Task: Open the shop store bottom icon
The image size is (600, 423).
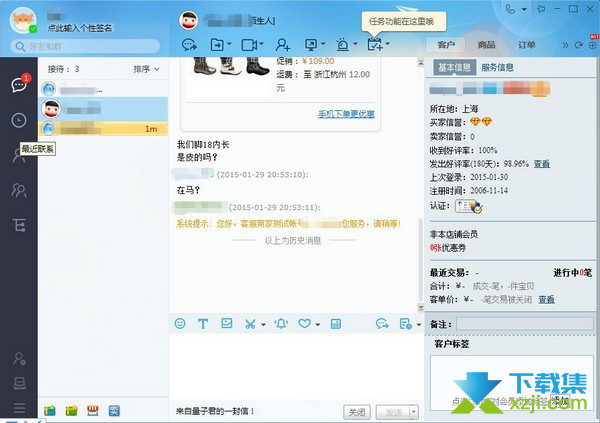Action: click(x=93, y=410)
